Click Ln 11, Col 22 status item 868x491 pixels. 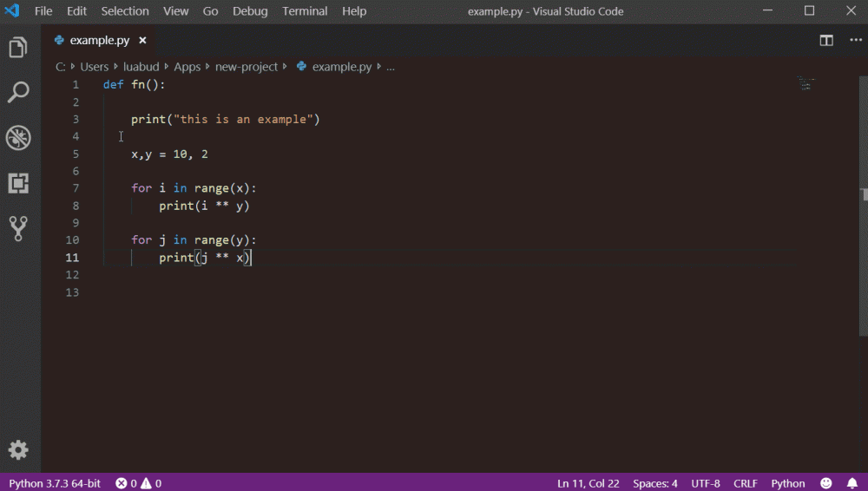point(588,483)
